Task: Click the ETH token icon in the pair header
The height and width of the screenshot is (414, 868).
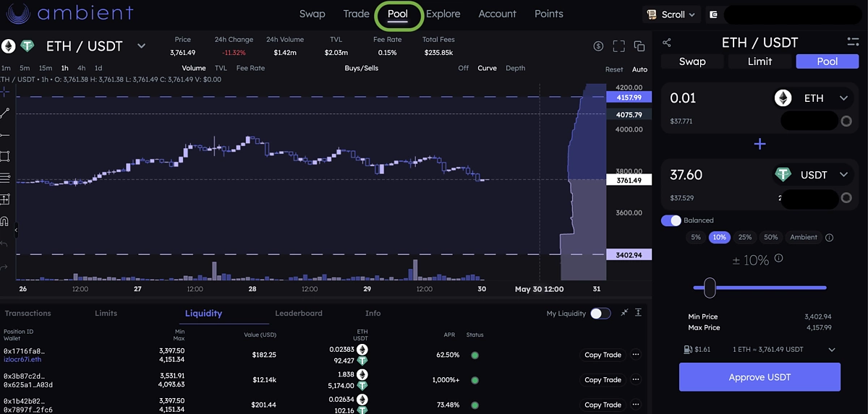Action: [9, 46]
